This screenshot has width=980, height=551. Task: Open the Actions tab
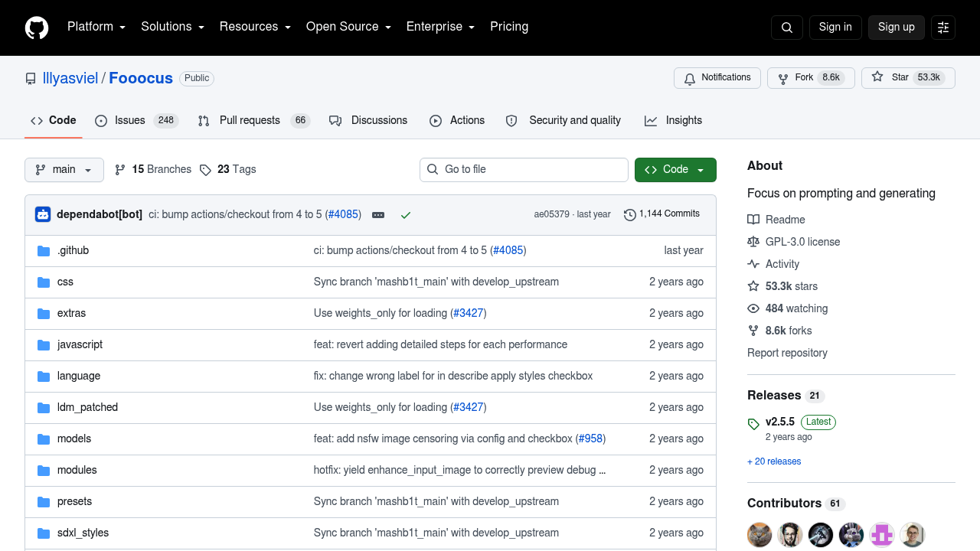tap(457, 121)
